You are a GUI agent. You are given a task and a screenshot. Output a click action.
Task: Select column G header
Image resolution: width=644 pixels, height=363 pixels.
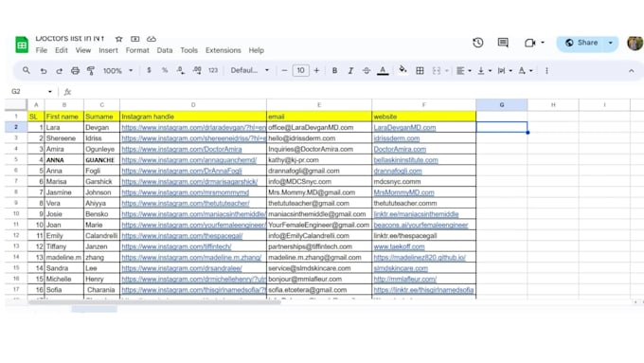pos(502,105)
